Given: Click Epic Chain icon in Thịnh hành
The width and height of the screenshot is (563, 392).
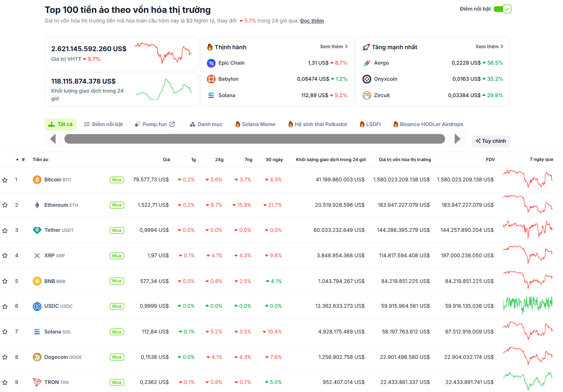Looking at the screenshot, I should (211, 63).
